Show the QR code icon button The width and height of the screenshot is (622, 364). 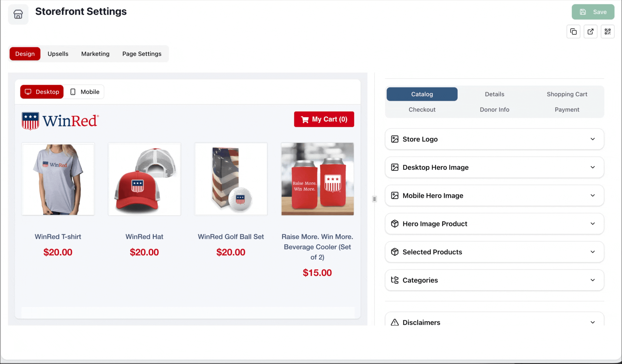tap(608, 32)
